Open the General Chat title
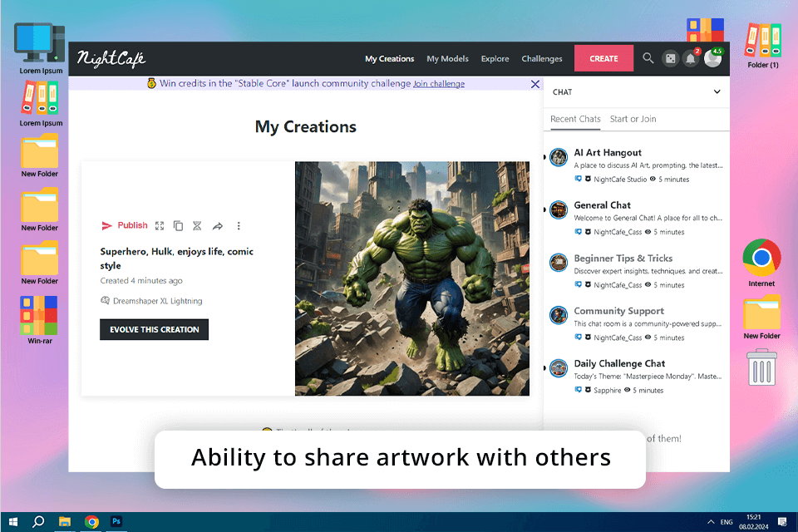The image size is (798, 532). click(x=602, y=205)
